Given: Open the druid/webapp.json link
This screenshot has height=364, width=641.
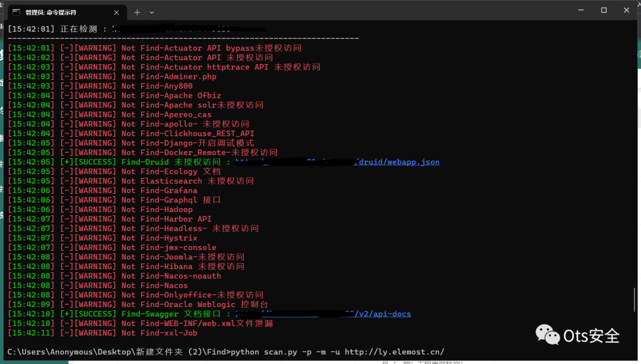Looking at the screenshot, I should [338, 162].
